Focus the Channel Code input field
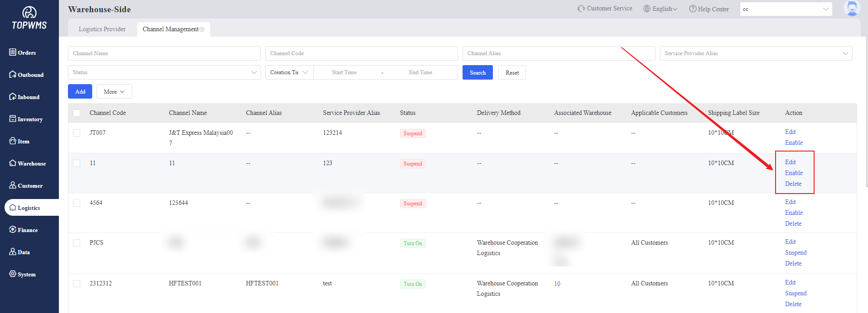Viewport: 868px width, 313px height. [x=361, y=53]
